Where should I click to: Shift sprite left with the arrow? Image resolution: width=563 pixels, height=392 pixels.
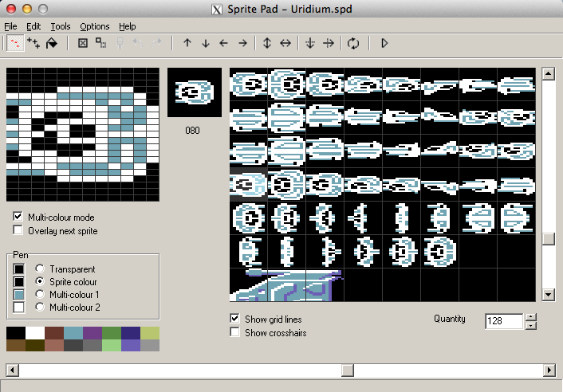coord(224,43)
